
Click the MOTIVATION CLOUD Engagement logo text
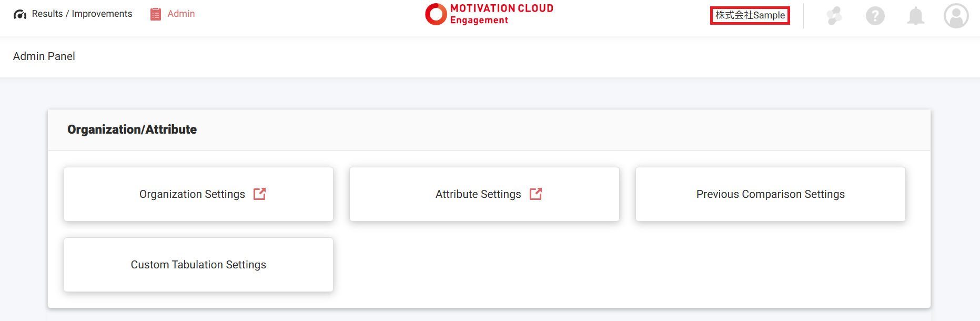501,14
